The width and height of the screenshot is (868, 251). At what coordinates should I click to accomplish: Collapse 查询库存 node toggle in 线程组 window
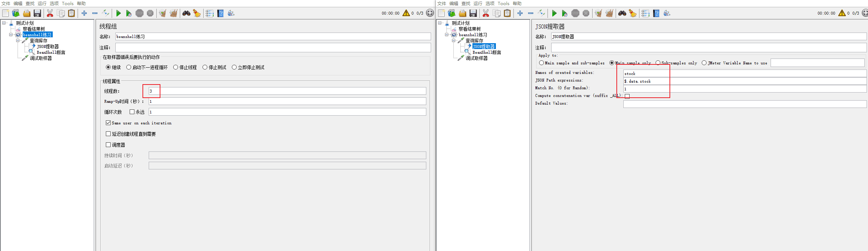click(x=18, y=41)
